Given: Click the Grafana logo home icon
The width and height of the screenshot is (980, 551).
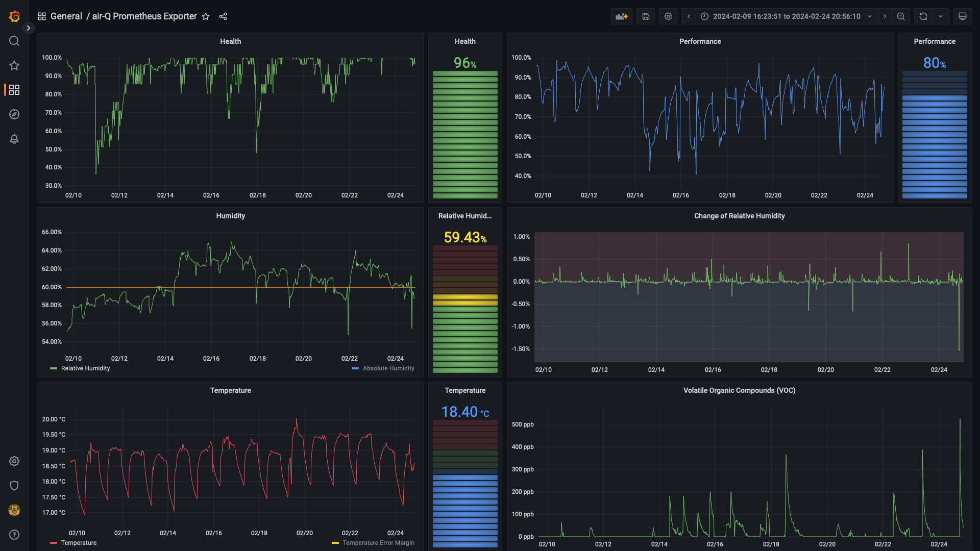Looking at the screenshot, I should pyautogui.click(x=14, y=16).
